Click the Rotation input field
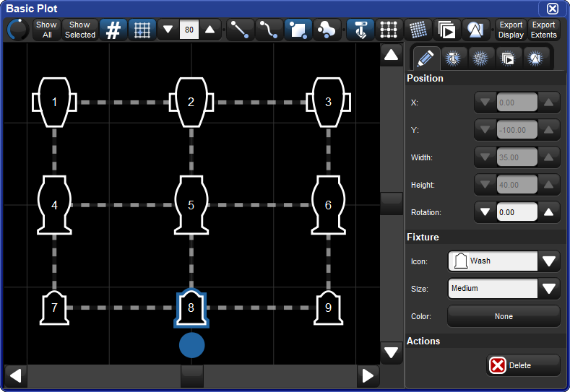This screenshot has width=570, height=392. pyautogui.click(x=517, y=212)
